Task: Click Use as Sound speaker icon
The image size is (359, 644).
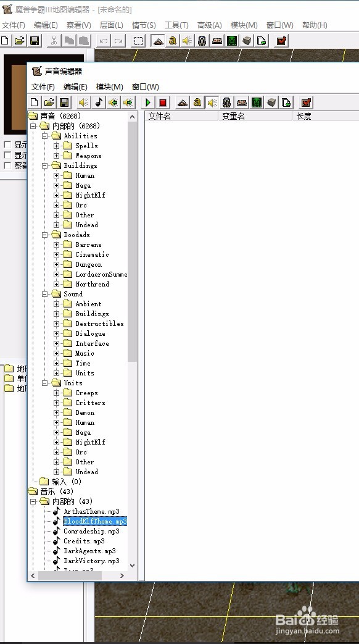Action: point(84,102)
